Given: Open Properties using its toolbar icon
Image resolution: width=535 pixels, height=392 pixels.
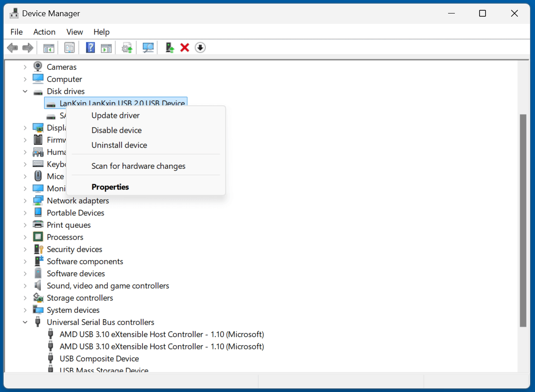Looking at the screenshot, I should (x=69, y=47).
